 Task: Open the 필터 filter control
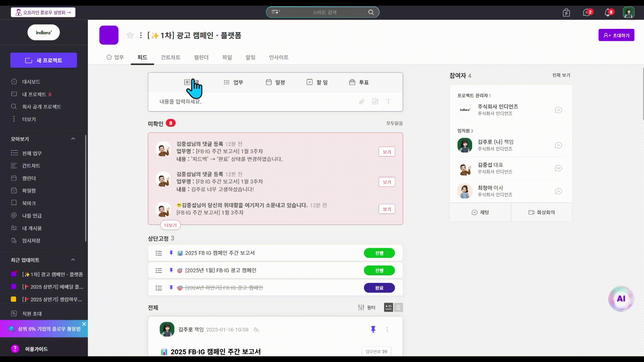pos(367,307)
